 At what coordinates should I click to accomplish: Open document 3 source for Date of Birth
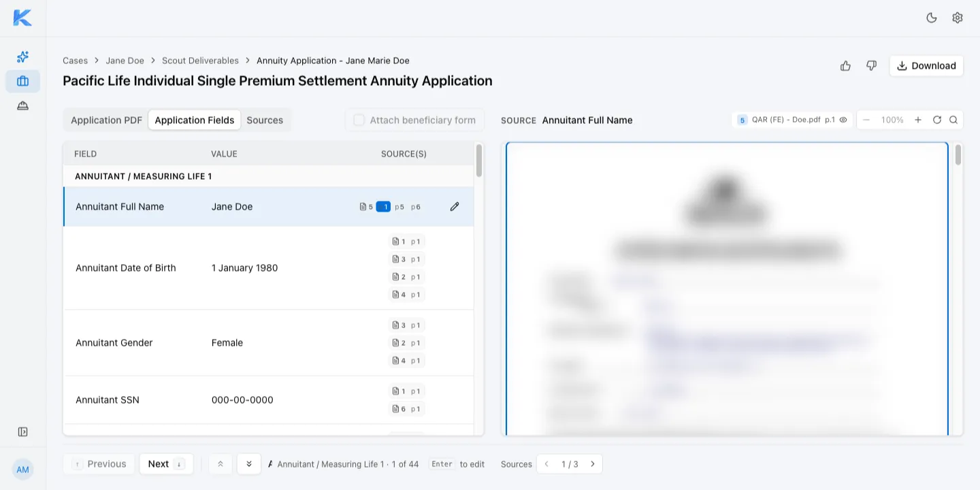coord(406,259)
